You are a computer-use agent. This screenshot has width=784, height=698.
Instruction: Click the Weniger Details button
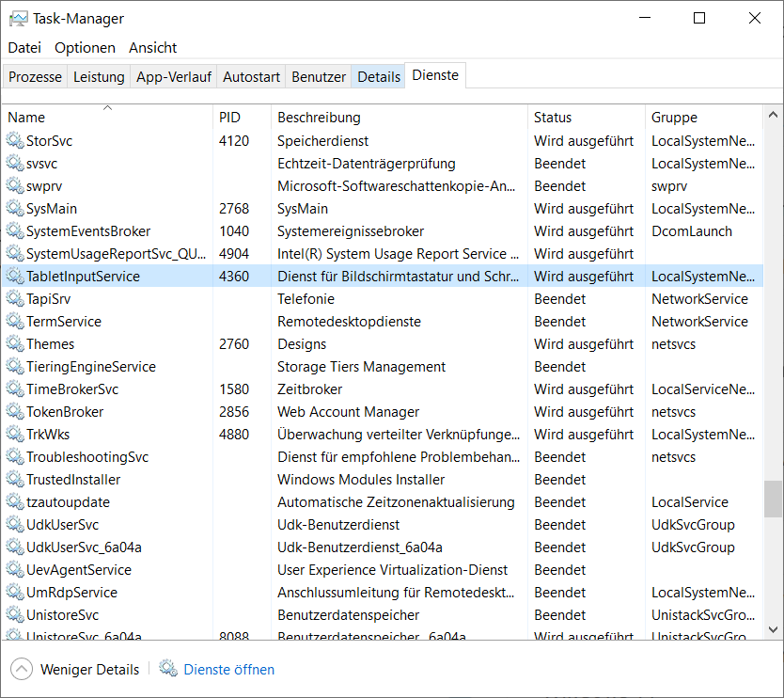[x=89, y=670]
